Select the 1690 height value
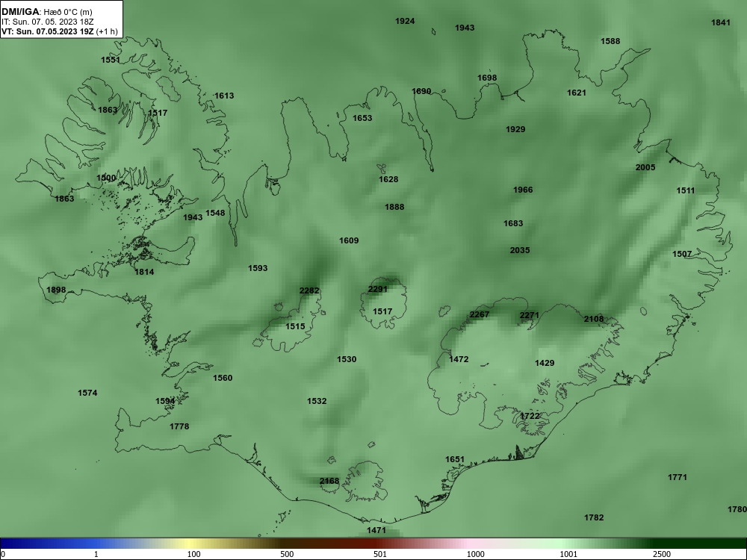 click(x=421, y=91)
